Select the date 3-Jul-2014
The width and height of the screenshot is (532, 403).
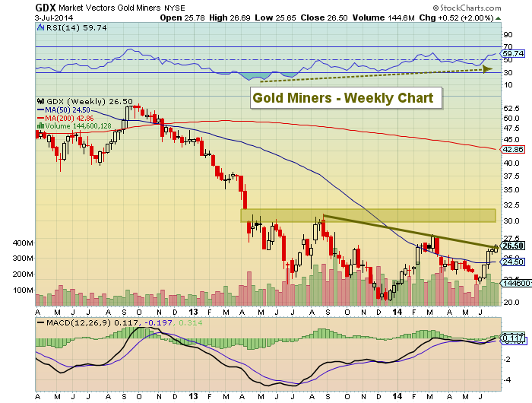(54, 18)
